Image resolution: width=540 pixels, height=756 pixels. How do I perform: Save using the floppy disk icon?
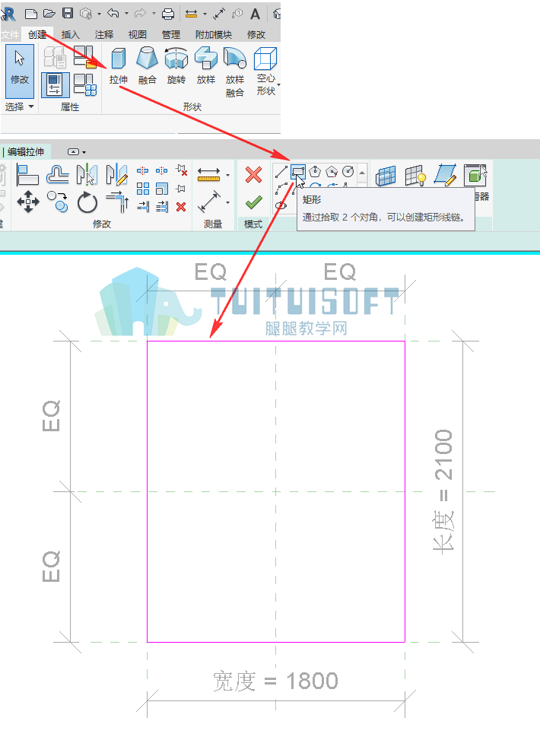(x=68, y=14)
